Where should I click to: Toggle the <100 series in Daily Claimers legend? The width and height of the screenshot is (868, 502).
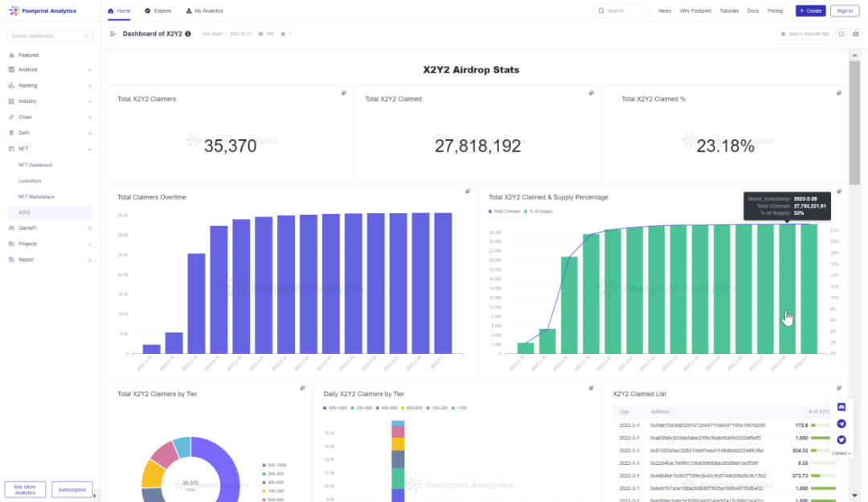coord(460,408)
